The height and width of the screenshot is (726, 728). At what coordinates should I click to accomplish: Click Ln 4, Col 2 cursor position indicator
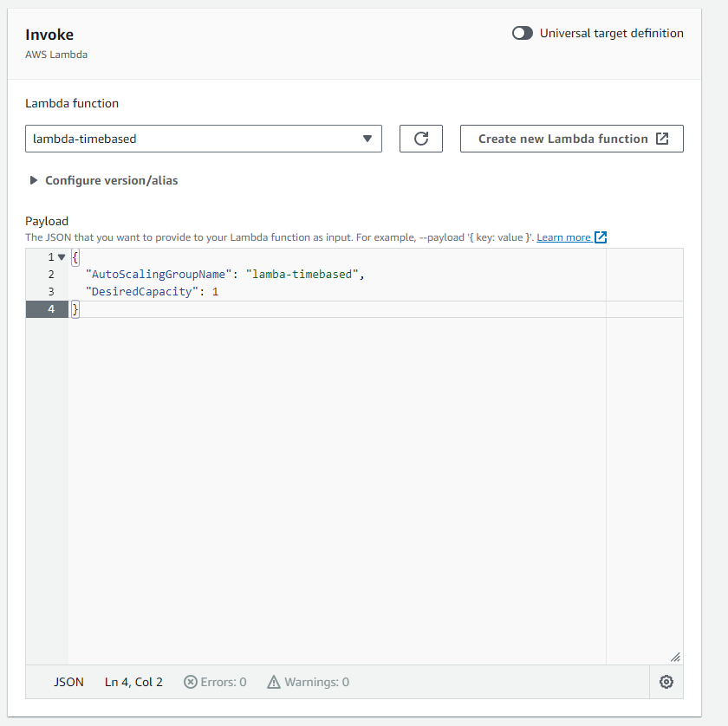(x=133, y=682)
